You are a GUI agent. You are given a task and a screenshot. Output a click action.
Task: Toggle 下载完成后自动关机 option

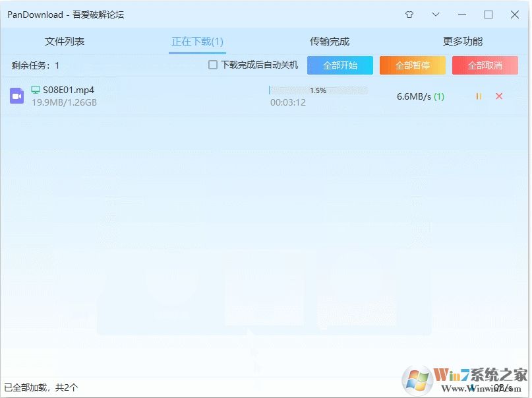(257, 64)
